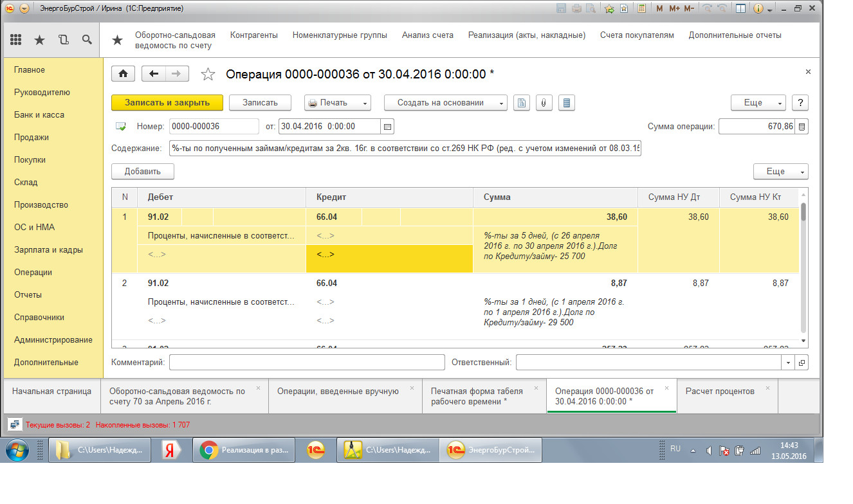Open the Операции section
The height and width of the screenshot is (504, 853).
(33, 272)
